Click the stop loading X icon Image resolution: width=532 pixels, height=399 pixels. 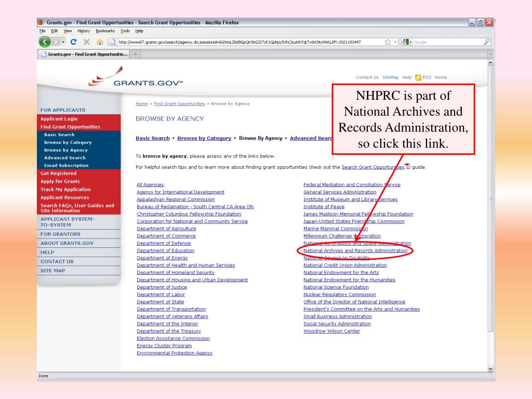87,42
